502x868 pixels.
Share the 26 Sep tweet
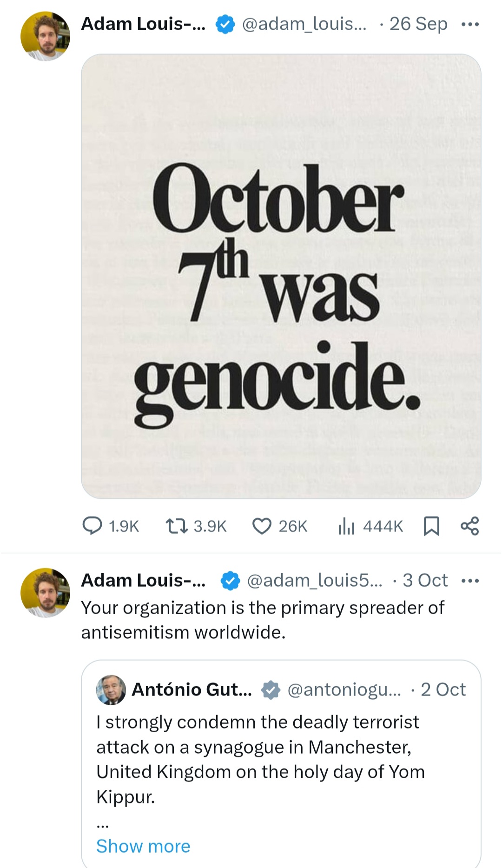[469, 526]
